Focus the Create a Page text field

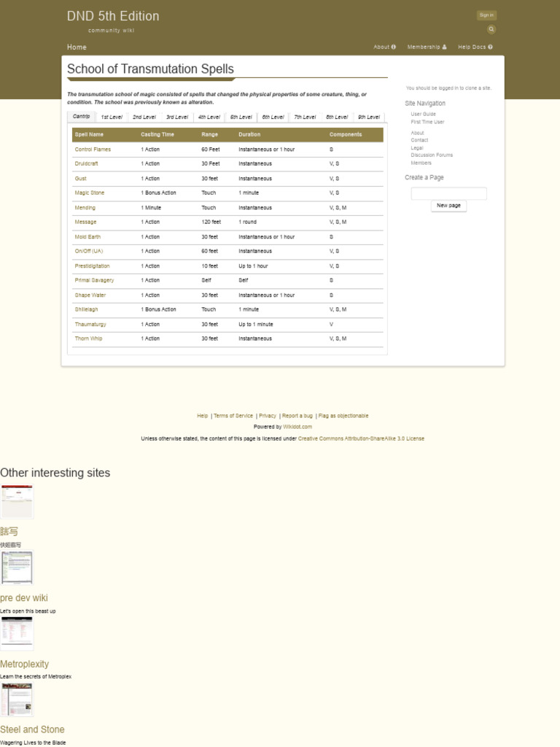[x=448, y=193]
